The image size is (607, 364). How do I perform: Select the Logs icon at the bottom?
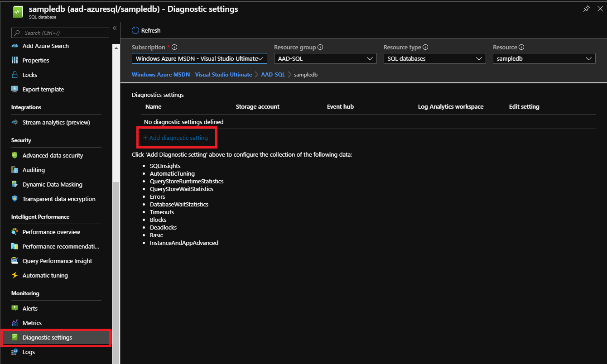(15, 352)
